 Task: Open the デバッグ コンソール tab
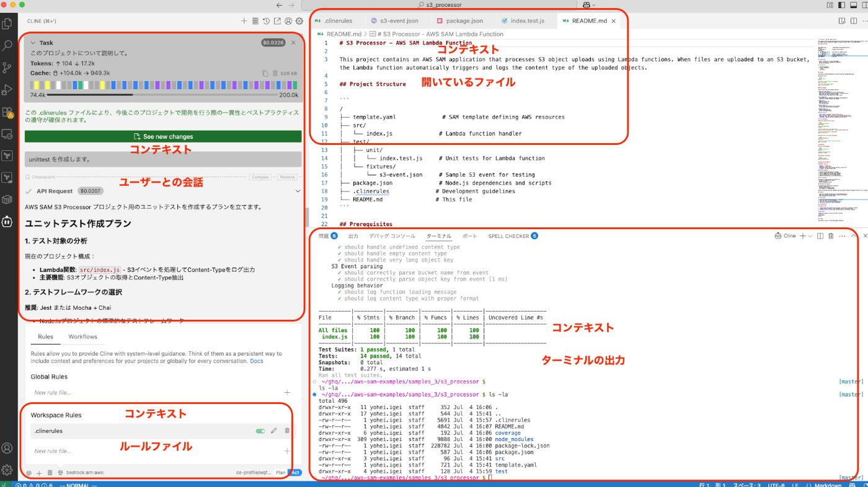point(392,236)
